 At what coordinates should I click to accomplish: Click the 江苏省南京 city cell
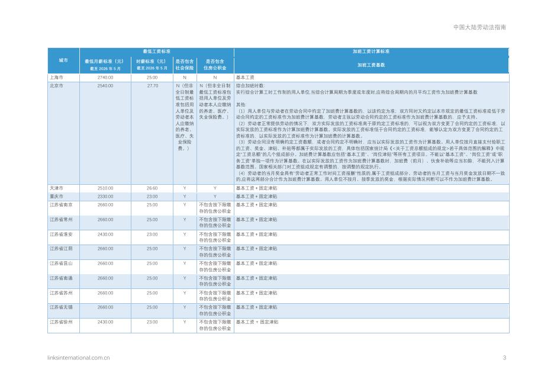click(61, 205)
